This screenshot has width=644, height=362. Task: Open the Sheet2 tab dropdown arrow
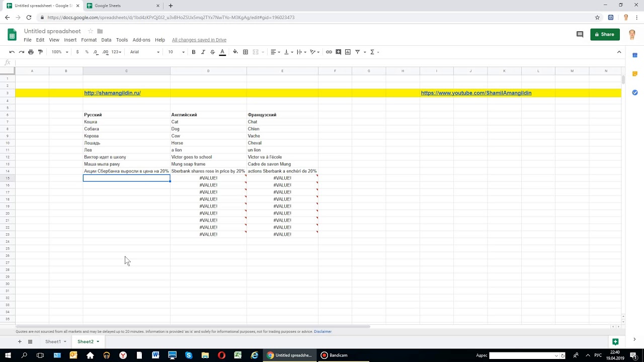tap(98, 342)
